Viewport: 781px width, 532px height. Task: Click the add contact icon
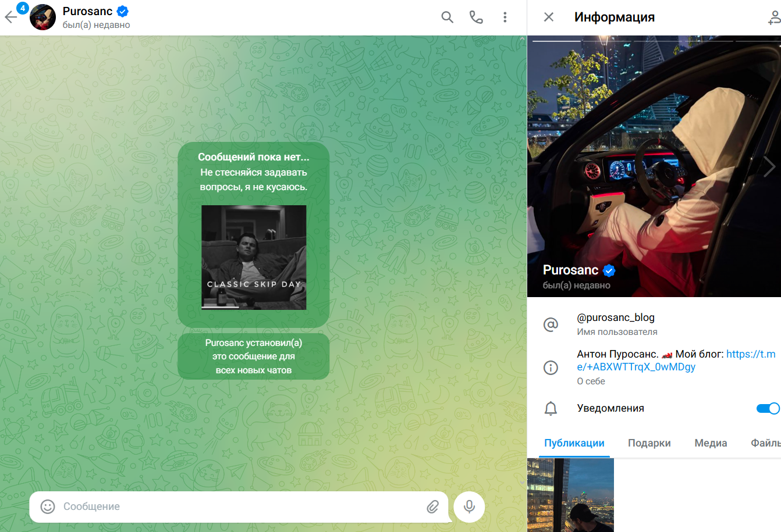[x=774, y=18]
